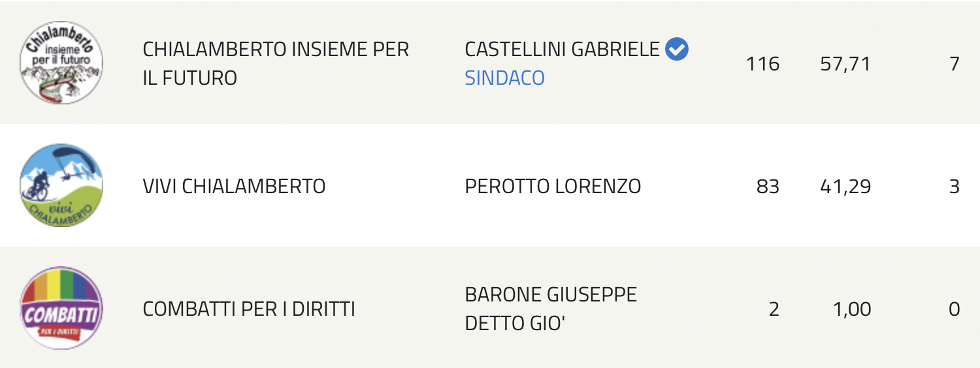Click the Combatti per i Diritti rainbow logo
Image resolution: width=980 pixels, height=368 pixels.
click(61, 309)
